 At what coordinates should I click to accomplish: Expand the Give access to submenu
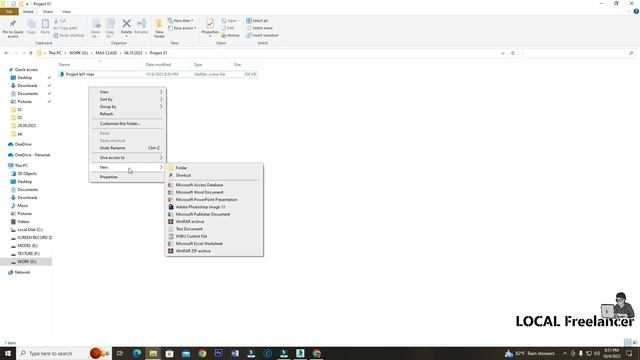click(127, 158)
